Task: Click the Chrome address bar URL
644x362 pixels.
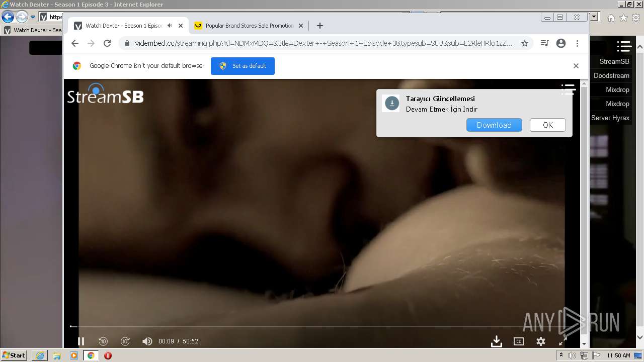Action: pyautogui.click(x=324, y=43)
